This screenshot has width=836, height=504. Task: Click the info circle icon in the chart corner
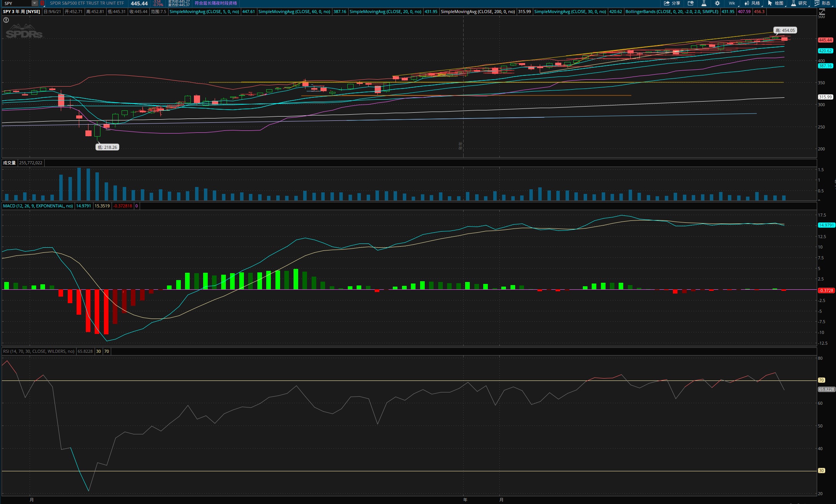(x=6, y=20)
